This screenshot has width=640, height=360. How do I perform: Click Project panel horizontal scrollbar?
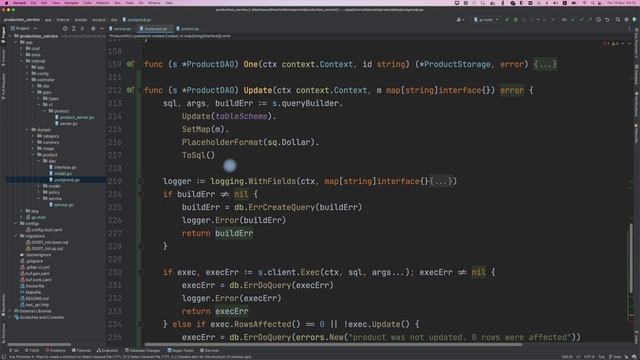coord(39,344)
